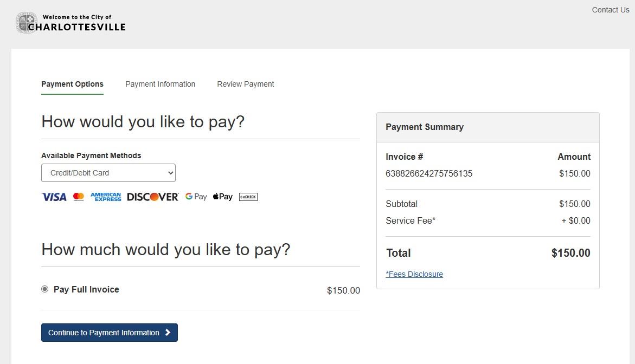Click the invoice number 638826624275756135

429,174
